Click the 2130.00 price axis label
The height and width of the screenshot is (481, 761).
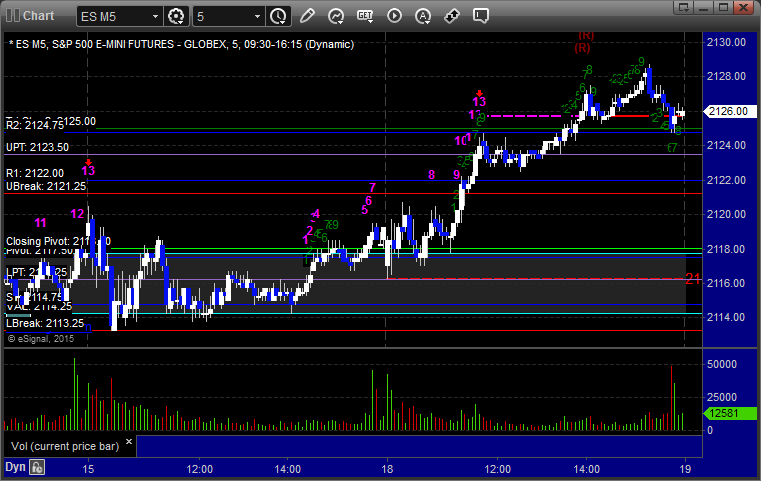[726, 42]
